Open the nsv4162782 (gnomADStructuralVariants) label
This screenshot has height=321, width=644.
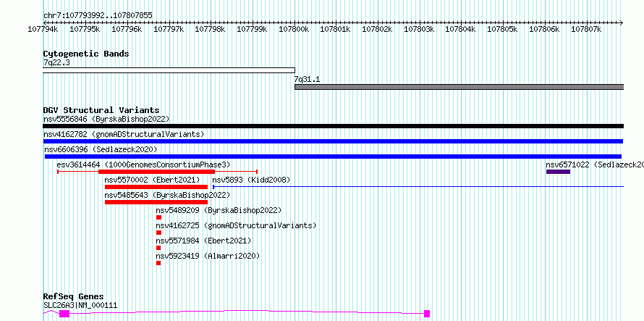[124, 134]
